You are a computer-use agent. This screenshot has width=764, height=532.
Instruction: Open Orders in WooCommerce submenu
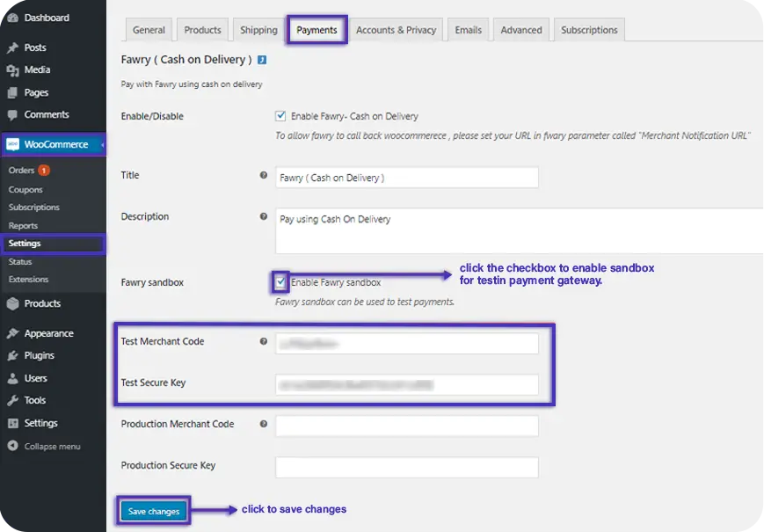(21, 171)
